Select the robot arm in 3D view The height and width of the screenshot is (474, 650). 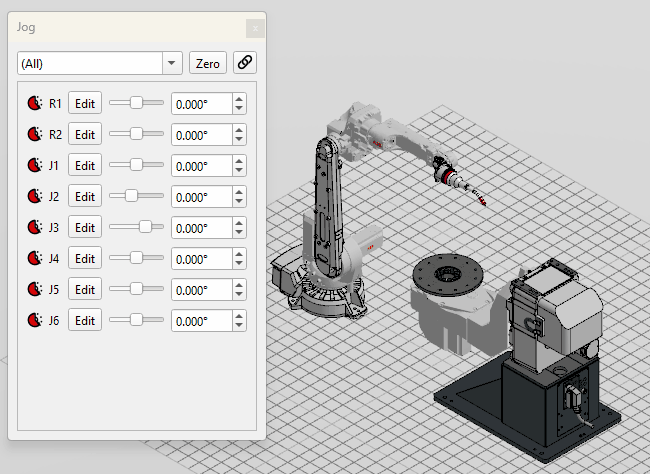[329, 207]
